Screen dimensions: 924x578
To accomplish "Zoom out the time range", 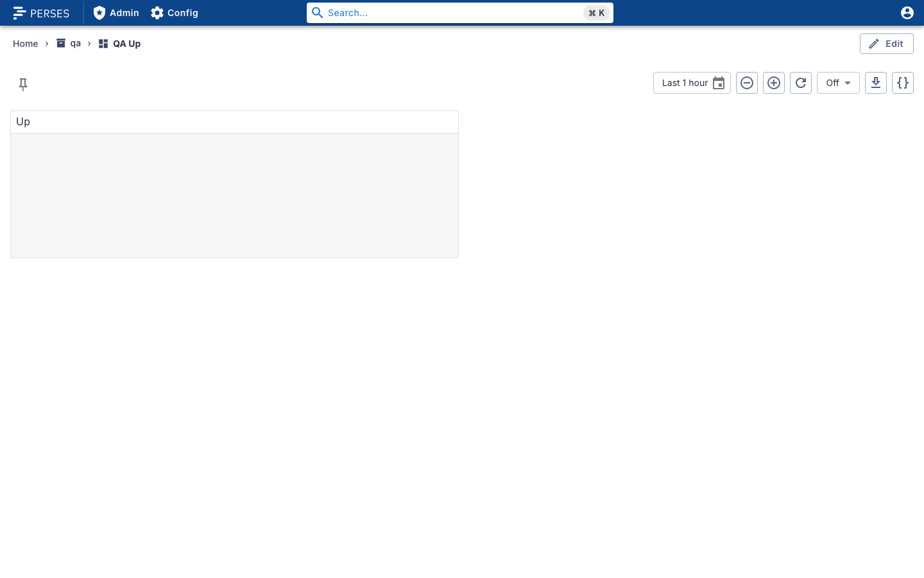I will coord(747,83).
